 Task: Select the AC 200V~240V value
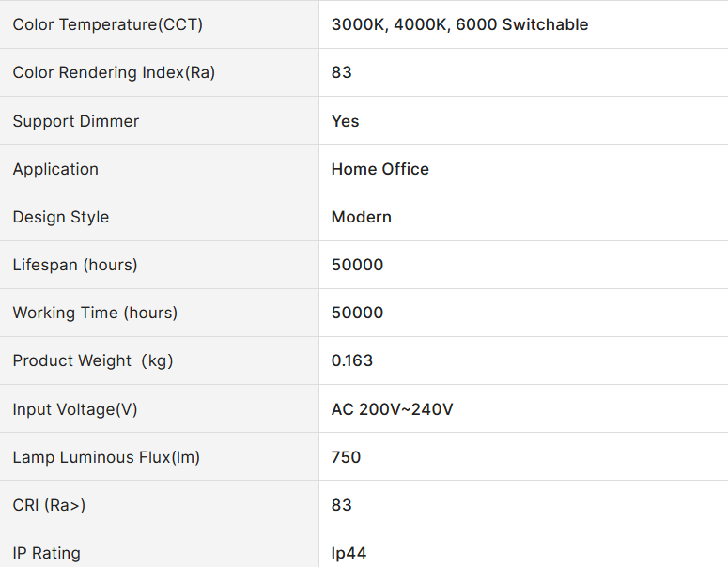point(392,409)
